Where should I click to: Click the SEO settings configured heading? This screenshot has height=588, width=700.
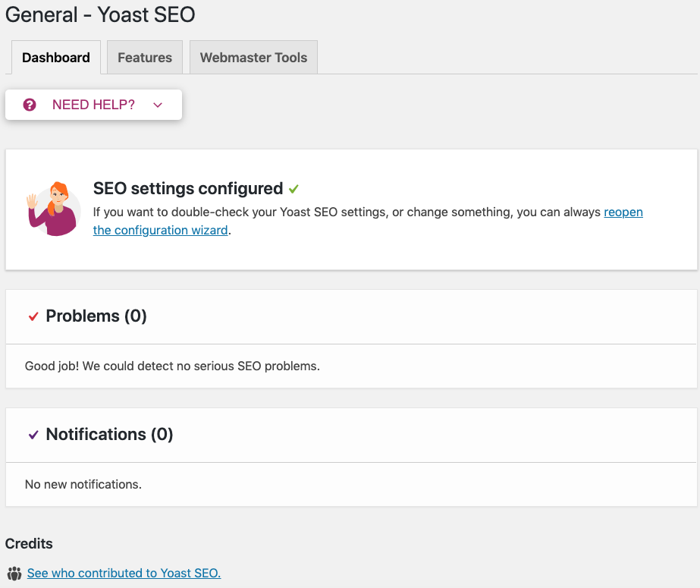188,189
